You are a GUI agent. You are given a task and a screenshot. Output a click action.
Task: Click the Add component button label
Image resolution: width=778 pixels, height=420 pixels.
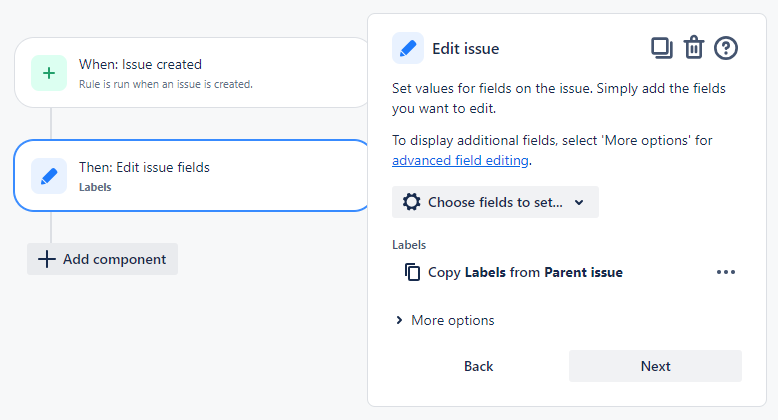pos(114,259)
